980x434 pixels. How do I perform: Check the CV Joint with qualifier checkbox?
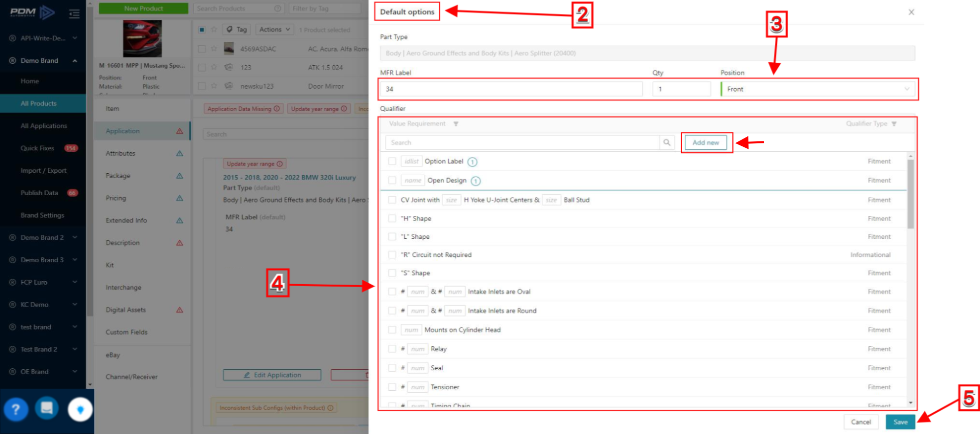[x=392, y=200]
